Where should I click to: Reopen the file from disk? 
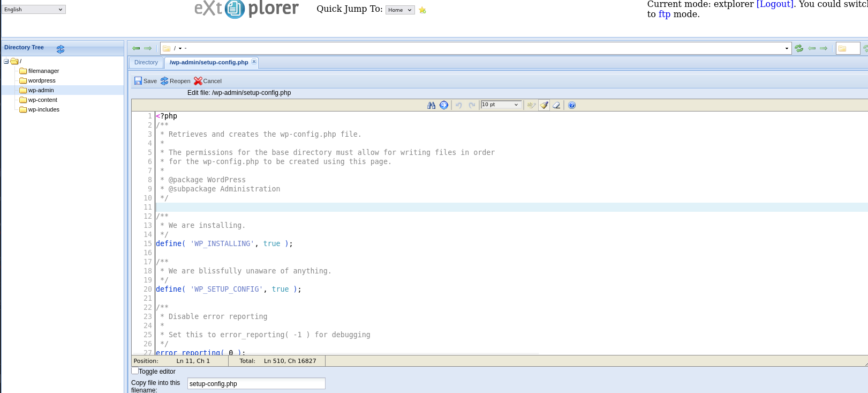pyautogui.click(x=176, y=81)
